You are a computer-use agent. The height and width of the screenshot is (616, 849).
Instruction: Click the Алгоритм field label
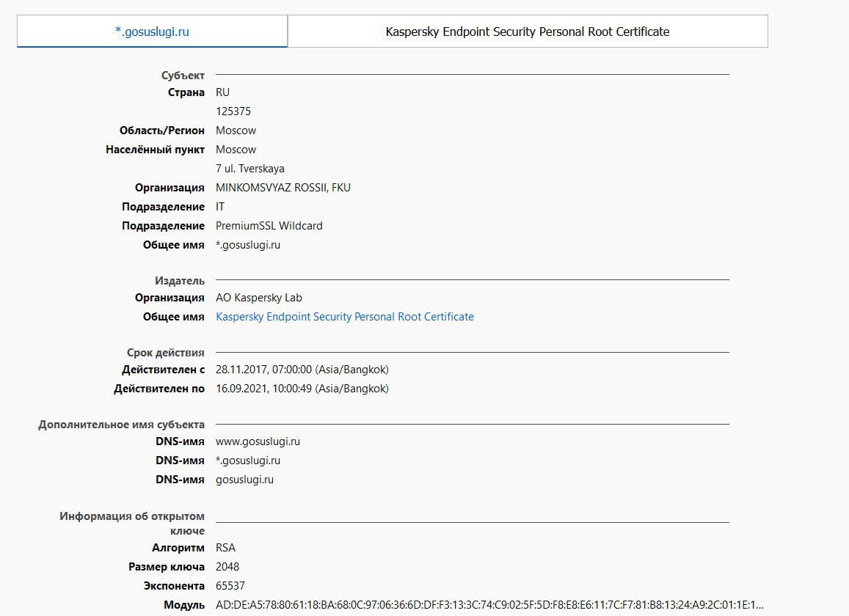point(178,548)
